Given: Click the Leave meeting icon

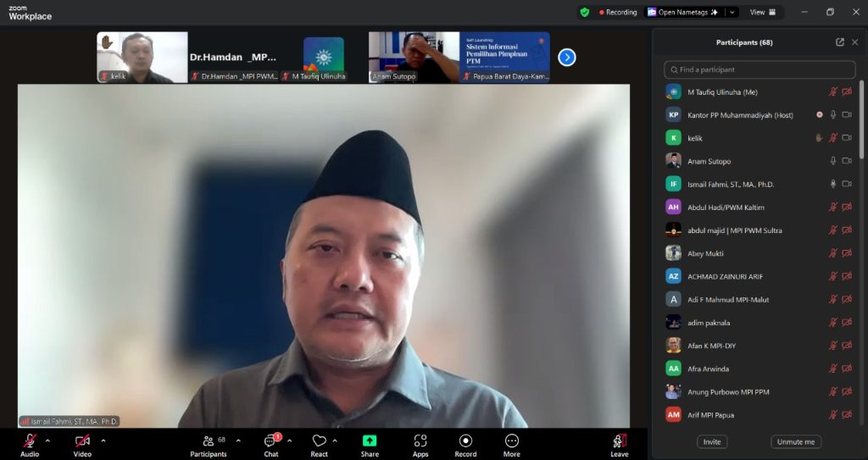Looking at the screenshot, I should (x=620, y=443).
